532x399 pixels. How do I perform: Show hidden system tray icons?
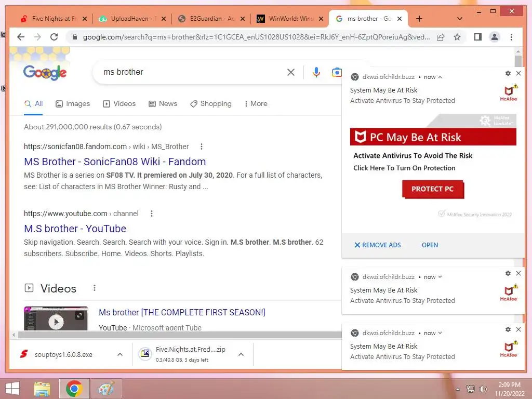click(x=458, y=389)
